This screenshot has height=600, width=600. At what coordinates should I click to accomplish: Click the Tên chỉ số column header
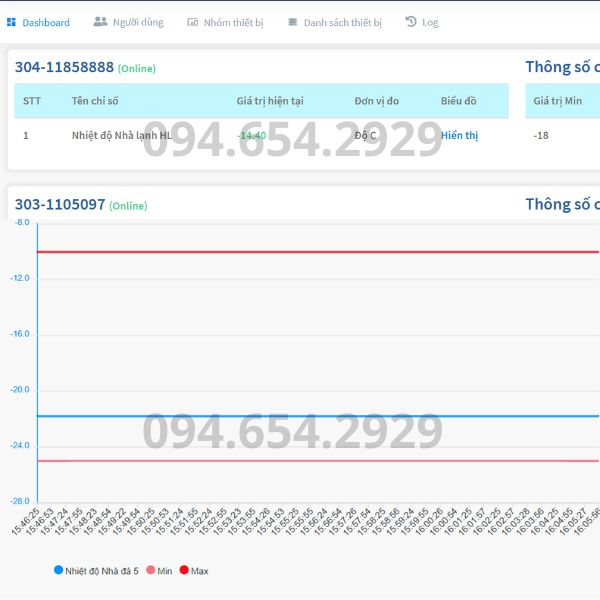tap(95, 101)
